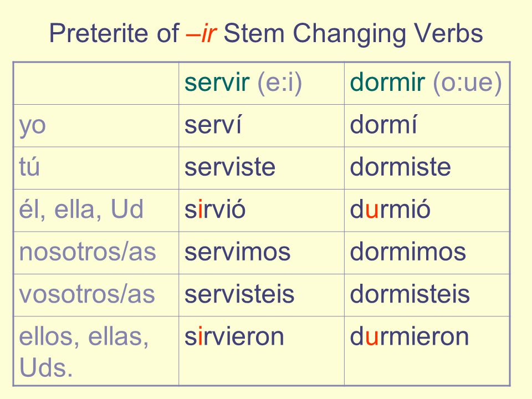
Task: Select the dormir (o:ue) header cell
Action: point(427,83)
